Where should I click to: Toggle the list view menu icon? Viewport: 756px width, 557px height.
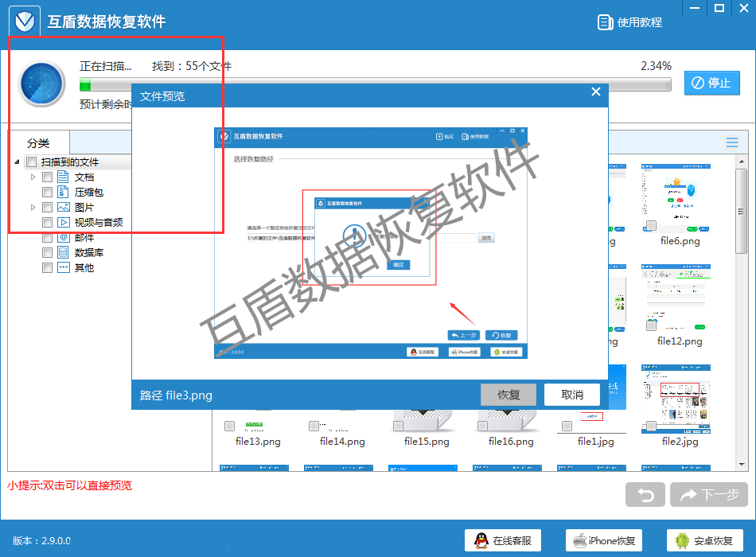point(732,142)
